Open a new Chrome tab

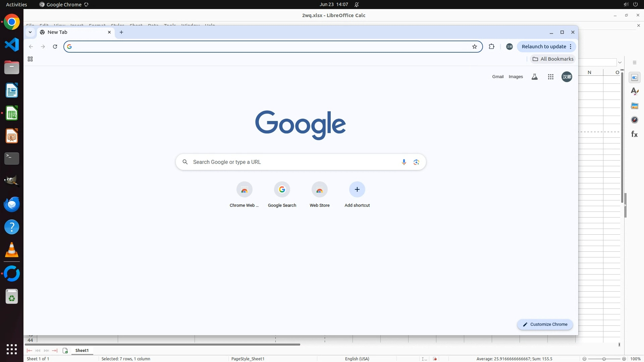(121, 32)
